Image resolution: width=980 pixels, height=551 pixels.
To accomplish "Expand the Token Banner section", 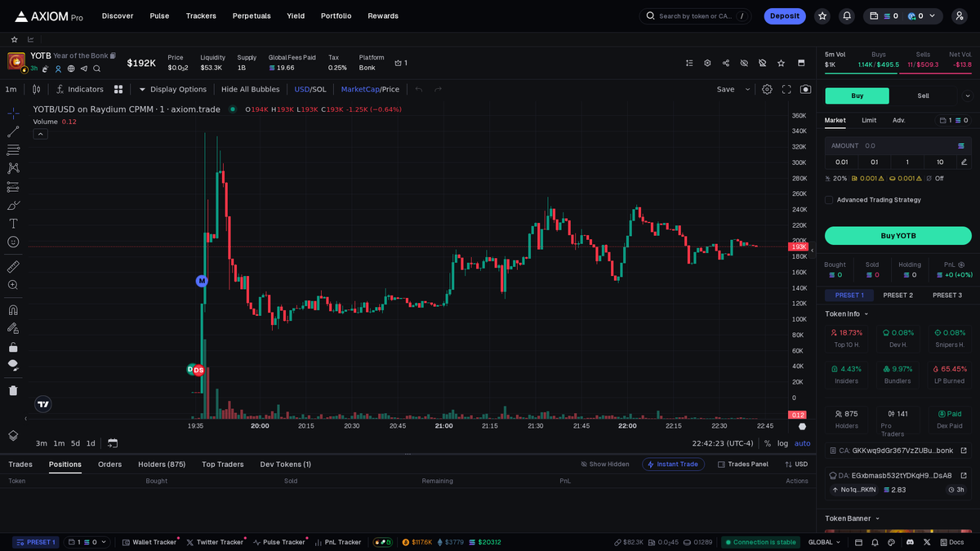I will pyautogui.click(x=853, y=518).
